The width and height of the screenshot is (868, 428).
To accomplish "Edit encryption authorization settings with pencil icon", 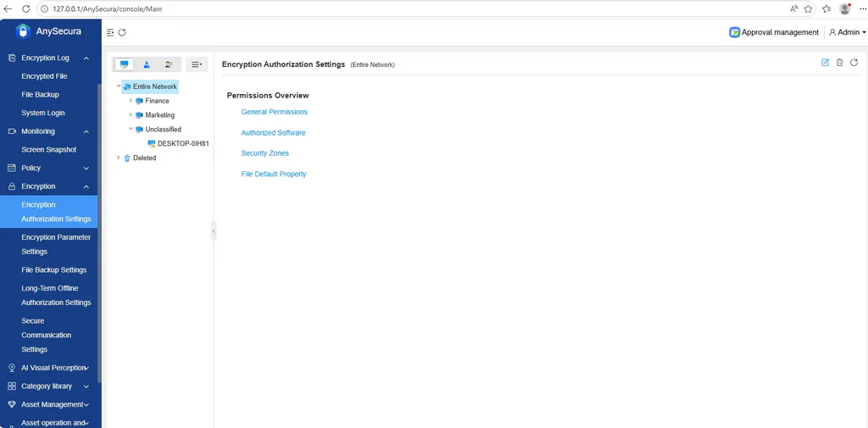I will pos(826,63).
